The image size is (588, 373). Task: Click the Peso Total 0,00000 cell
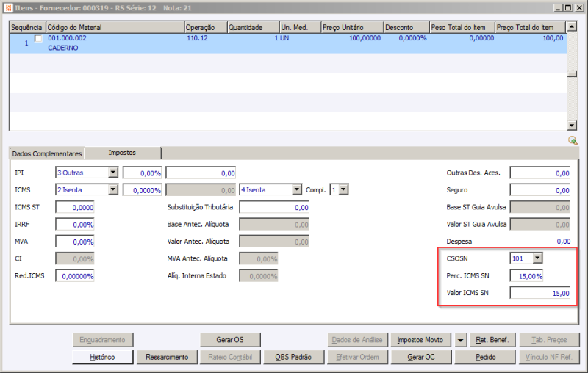[x=481, y=38]
